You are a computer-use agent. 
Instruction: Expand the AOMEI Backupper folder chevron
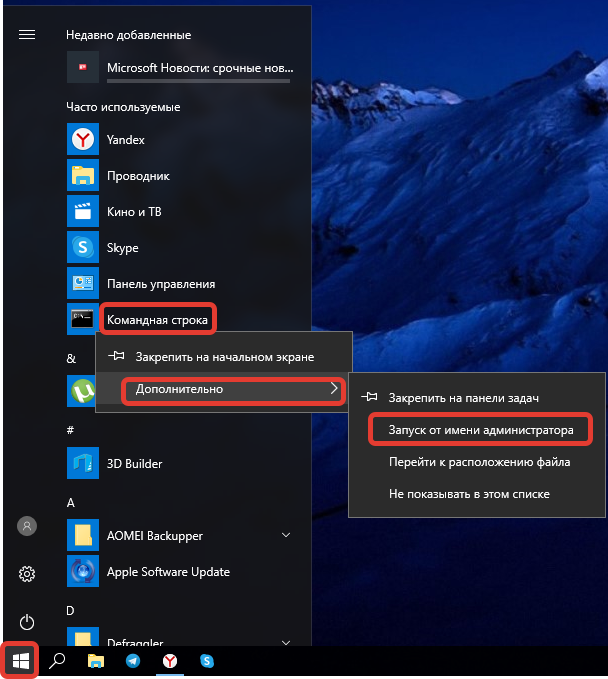(x=286, y=535)
